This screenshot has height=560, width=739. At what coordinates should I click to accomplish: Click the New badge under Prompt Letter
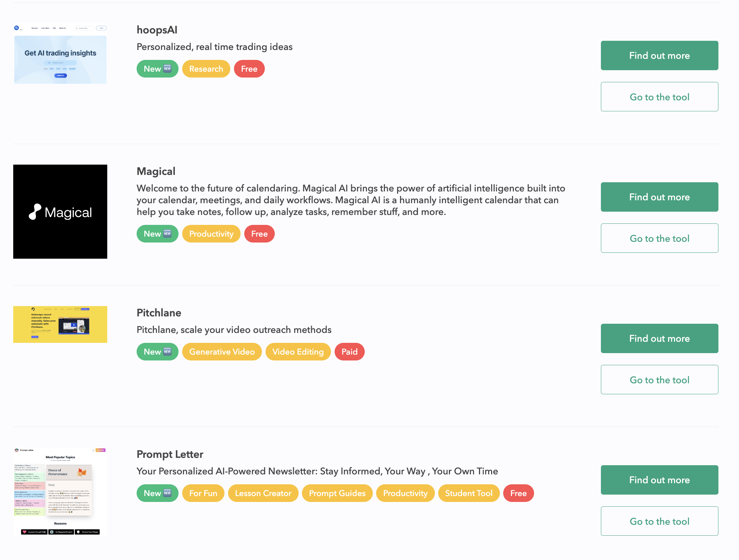point(157,493)
